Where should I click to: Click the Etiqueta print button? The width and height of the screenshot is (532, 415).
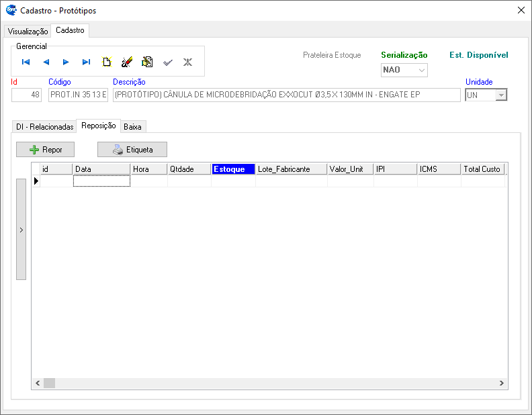132,150
